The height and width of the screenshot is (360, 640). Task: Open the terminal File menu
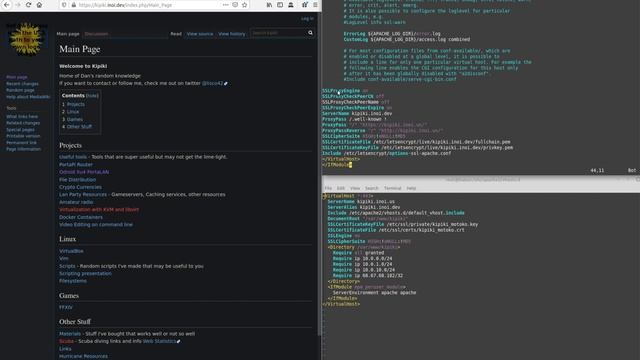click(x=328, y=188)
